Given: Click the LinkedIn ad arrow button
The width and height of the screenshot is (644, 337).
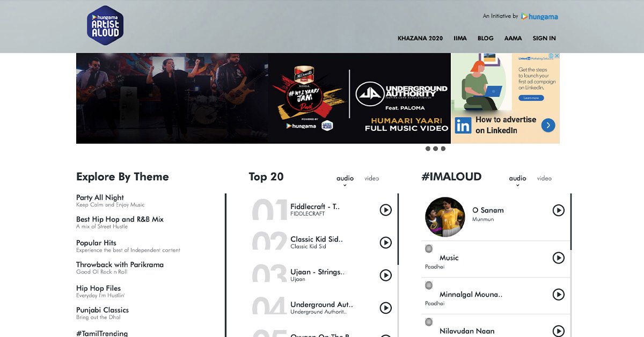Looking at the screenshot, I should point(548,126).
